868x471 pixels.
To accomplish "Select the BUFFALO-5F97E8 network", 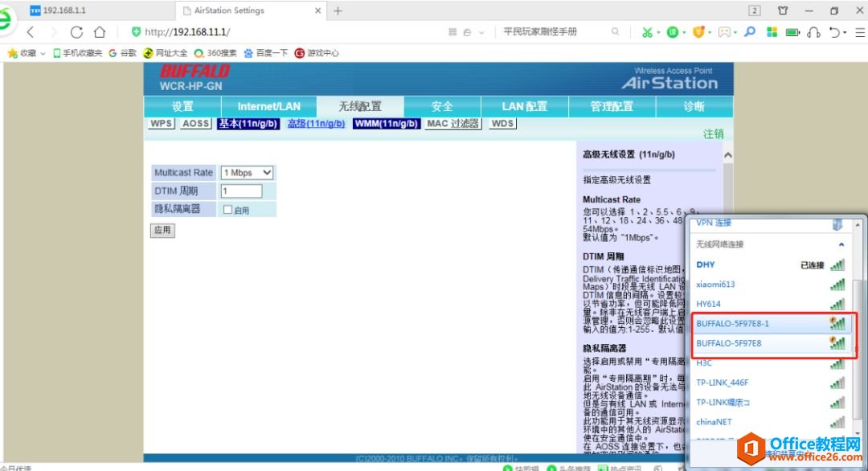I will click(771, 343).
